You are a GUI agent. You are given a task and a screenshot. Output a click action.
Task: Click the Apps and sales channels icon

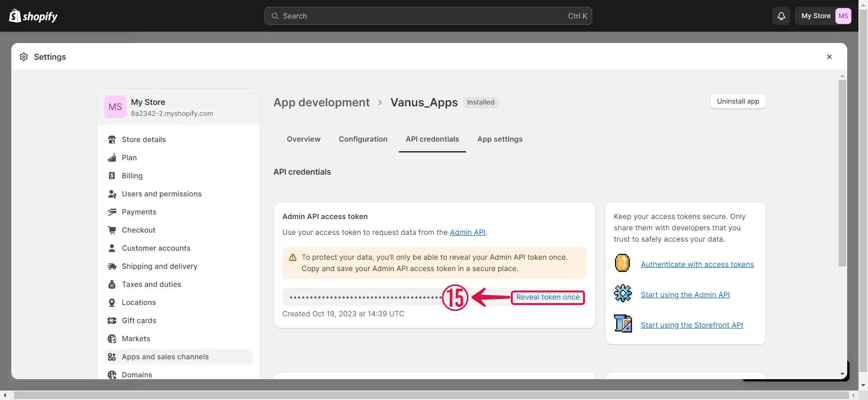pos(112,357)
